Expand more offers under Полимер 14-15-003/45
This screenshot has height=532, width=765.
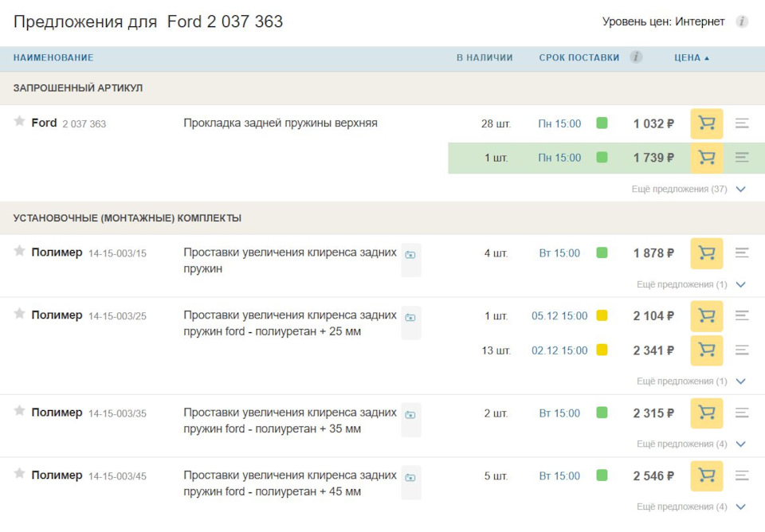pos(740,507)
